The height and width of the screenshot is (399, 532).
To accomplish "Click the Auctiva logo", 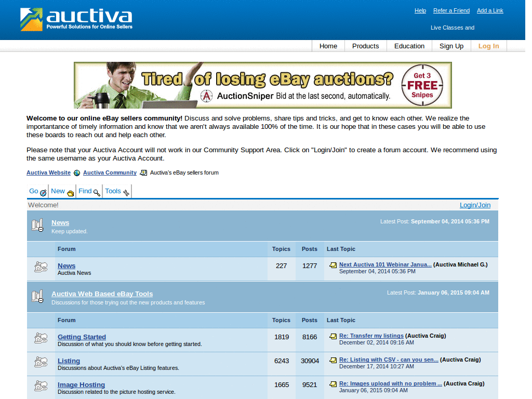I will click(76, 19).
